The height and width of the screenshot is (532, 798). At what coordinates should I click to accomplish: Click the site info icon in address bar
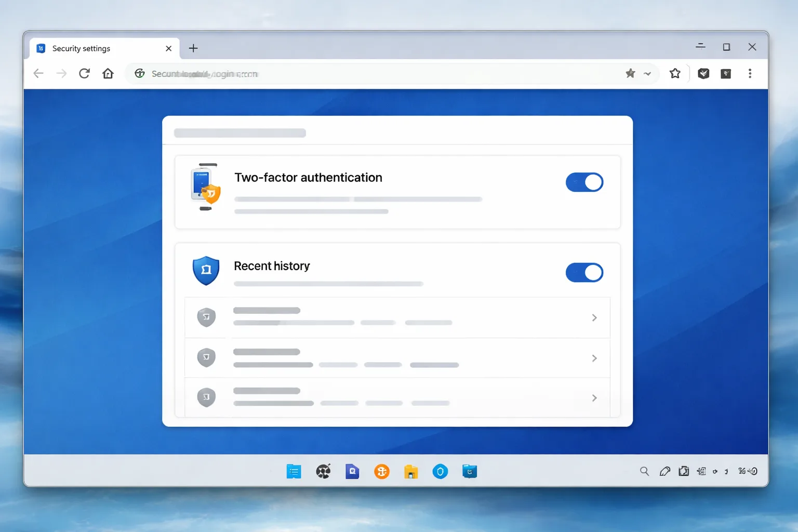(x=140, y=73)
